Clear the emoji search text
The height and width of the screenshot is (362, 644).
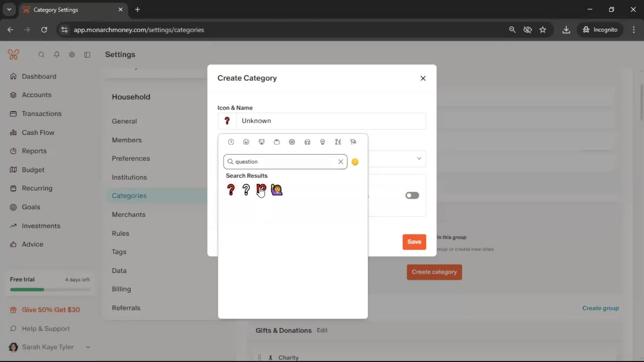[x=340, y=162]
